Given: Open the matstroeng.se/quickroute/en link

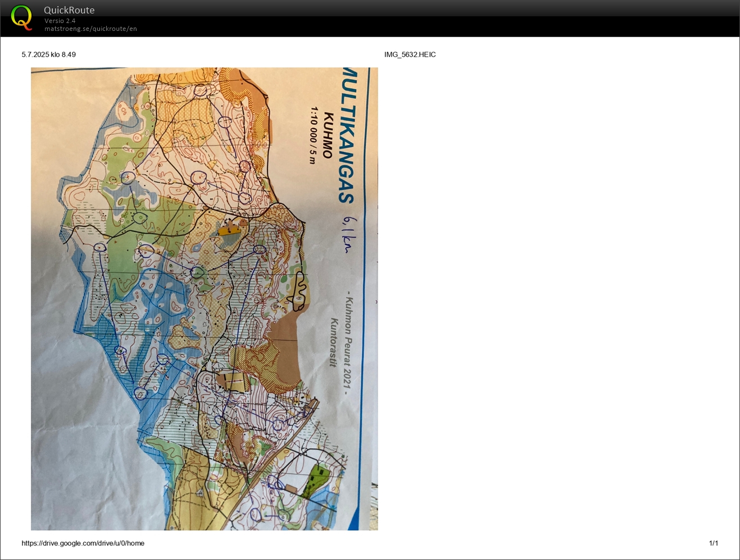Looking at the screenshot, I should click(x=90, y=29).
